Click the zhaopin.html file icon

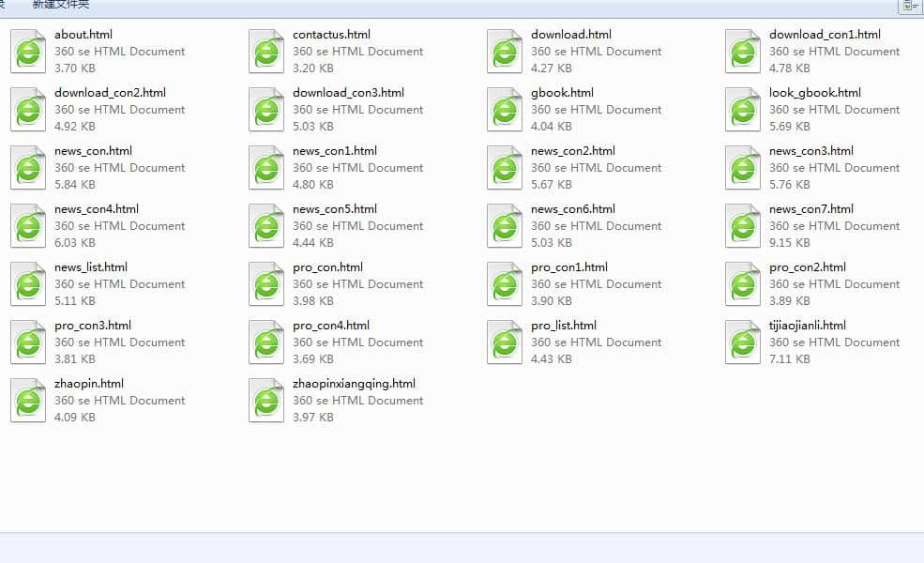point(28,401)
